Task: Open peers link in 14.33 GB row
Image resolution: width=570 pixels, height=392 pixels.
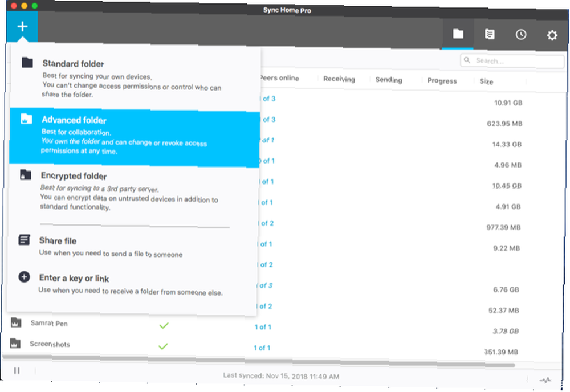Action: coord(267,140)
